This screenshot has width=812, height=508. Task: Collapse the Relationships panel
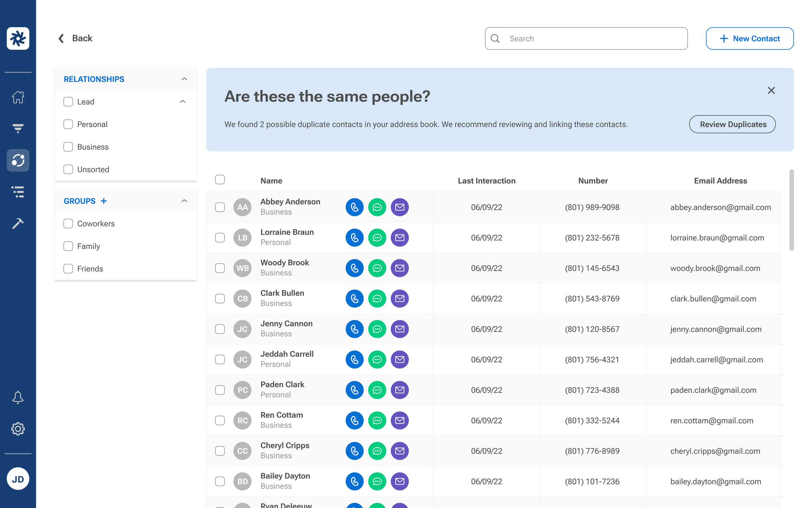click(184, 79)
